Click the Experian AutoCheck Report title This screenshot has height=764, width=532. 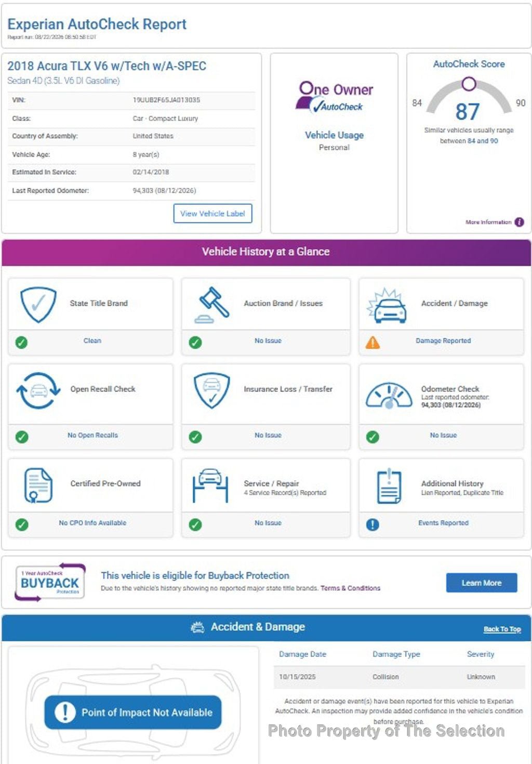(97, 24)
